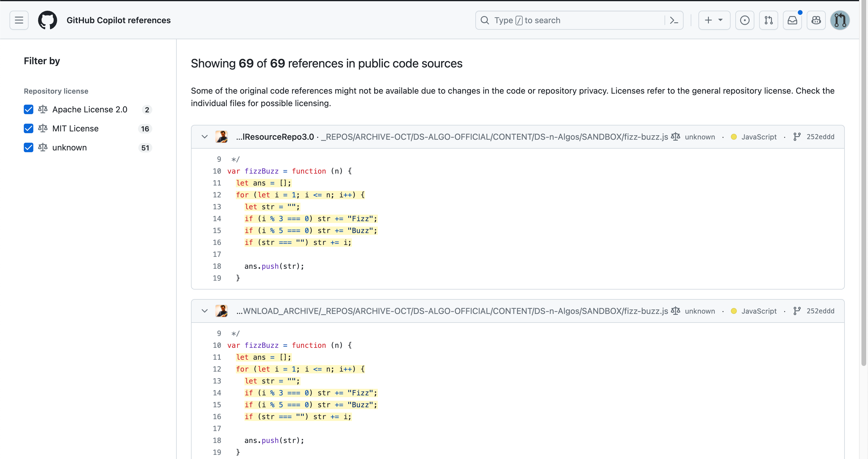Image resolution: width=868 pixels, height=459 pixels.
Task: Click the pull request icon in toolbar
Action: pyautogui.click(x=768, y=20)
